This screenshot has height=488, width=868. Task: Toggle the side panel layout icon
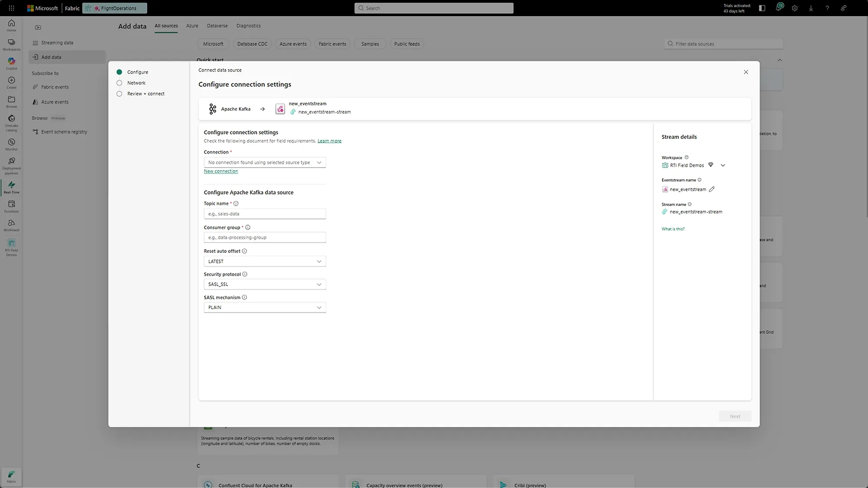point(762,8)
